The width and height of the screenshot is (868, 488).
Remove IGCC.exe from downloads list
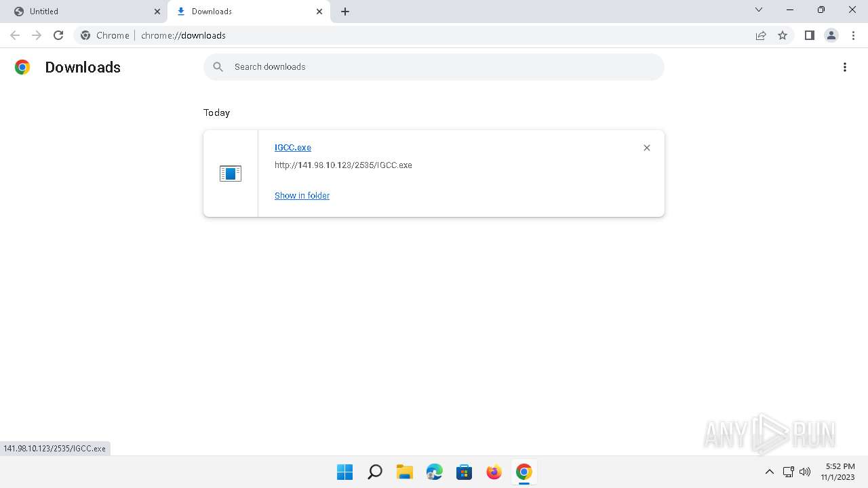[x=647, y=148]
